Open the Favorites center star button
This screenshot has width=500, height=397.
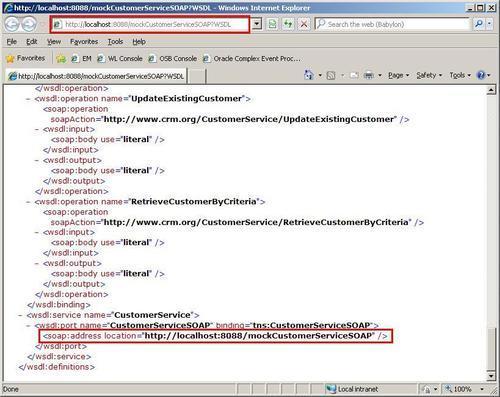pyautogui.click(x=26, y=58)
